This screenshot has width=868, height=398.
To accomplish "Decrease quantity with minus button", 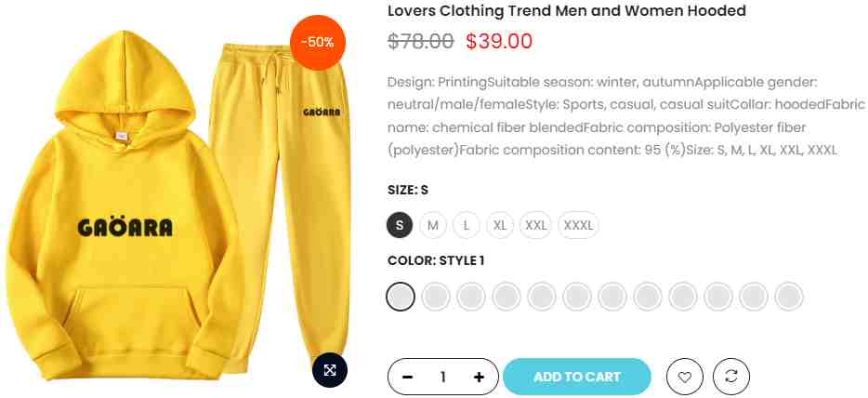I will tap(407, 377).
